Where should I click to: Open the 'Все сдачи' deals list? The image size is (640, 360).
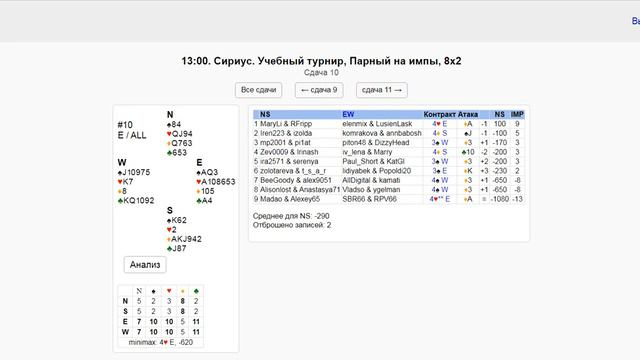coord(258,90)
